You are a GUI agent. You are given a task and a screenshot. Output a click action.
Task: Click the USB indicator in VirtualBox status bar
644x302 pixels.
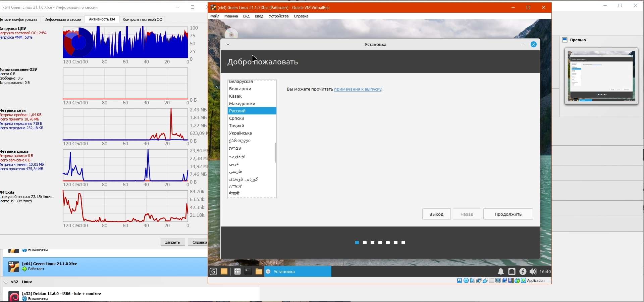(x=485, y=281)
